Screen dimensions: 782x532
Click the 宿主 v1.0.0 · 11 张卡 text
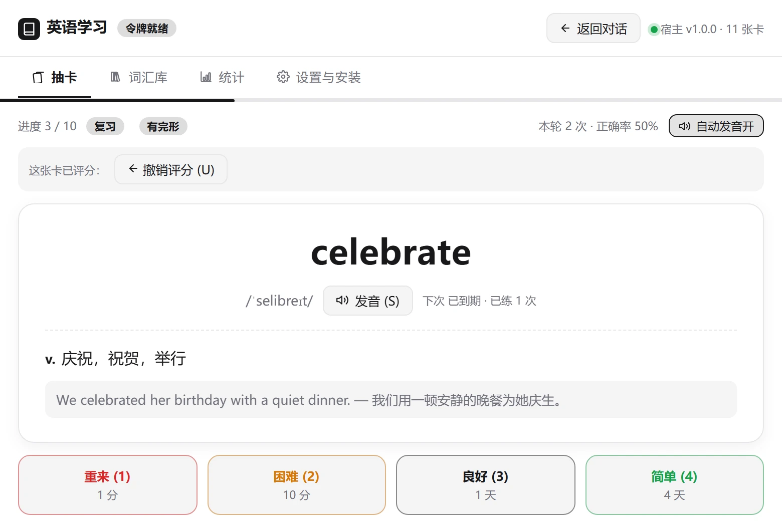click(x=712, y=30)
